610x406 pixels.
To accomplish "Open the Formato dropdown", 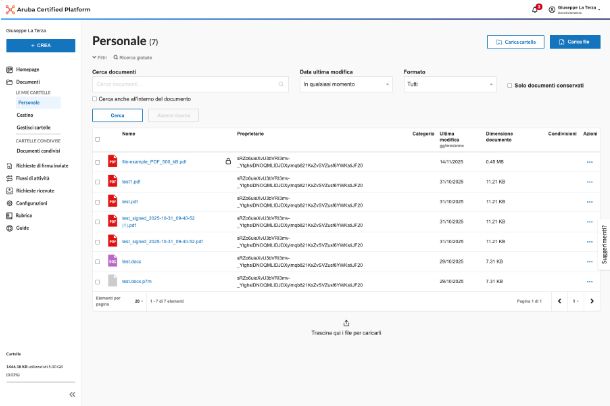I will pos(450,86).
